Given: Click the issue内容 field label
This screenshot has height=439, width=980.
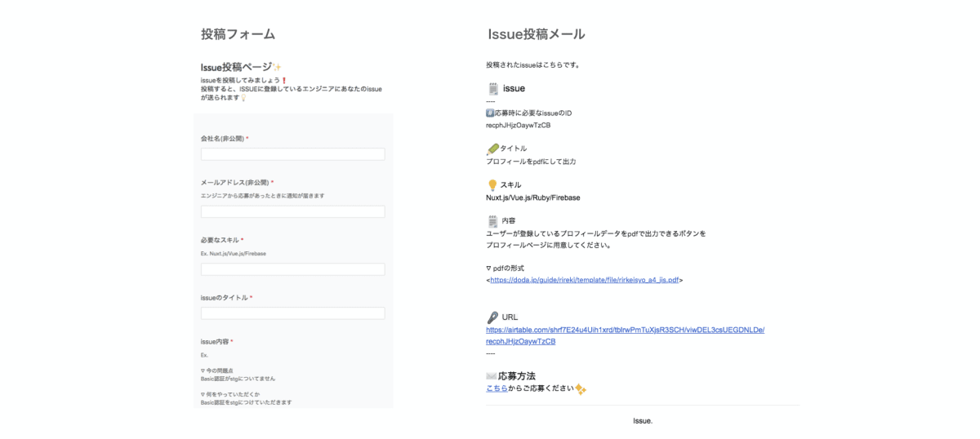Looking at the screenshot, I should pos(216,341).
